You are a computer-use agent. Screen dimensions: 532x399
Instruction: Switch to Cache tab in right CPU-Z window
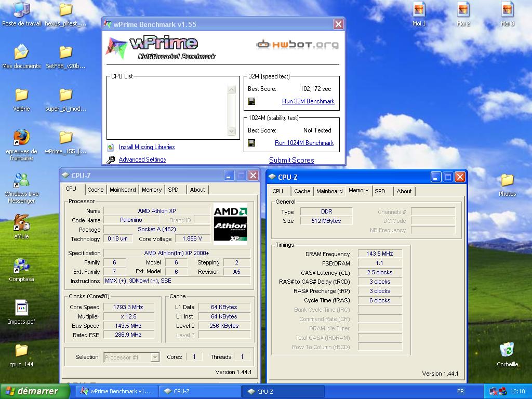click(302, 191)
